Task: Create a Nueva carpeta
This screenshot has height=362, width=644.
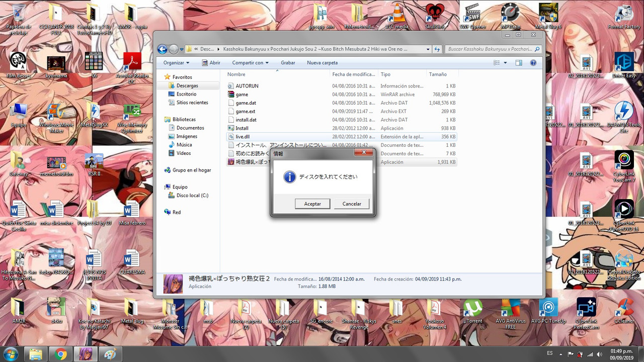Action: pos(322,63)
